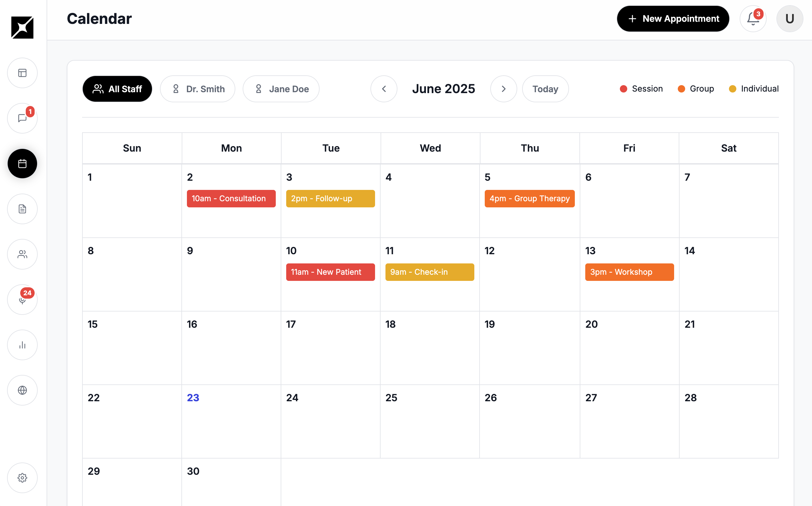This screenshot has width=812, height=506.
Task: Go to previous month with left chevron
Action: click(384, 89)
